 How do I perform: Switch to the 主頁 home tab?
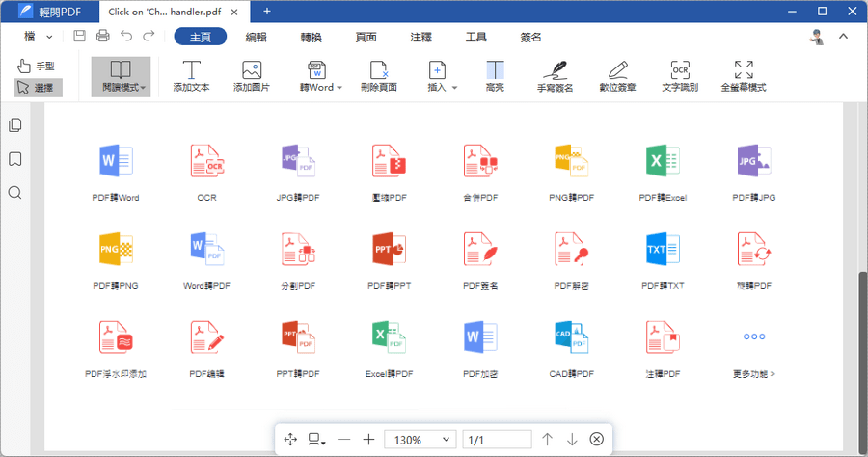201,37
